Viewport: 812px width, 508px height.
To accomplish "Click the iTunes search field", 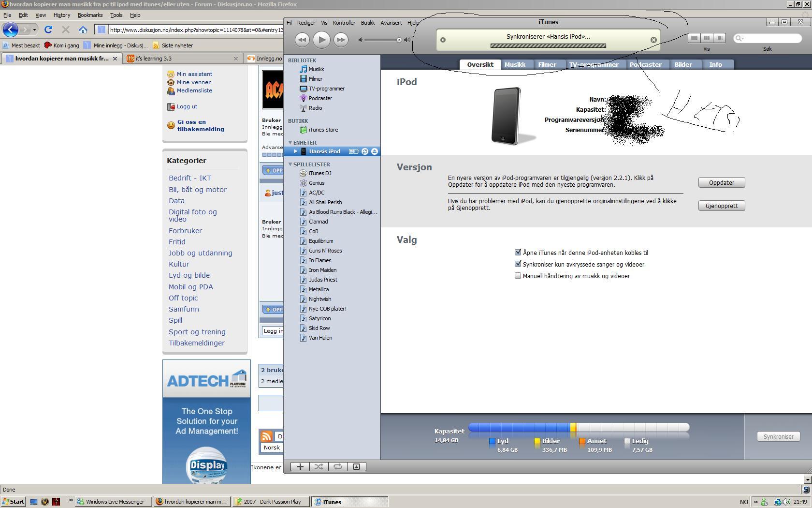I will [768, 38].
